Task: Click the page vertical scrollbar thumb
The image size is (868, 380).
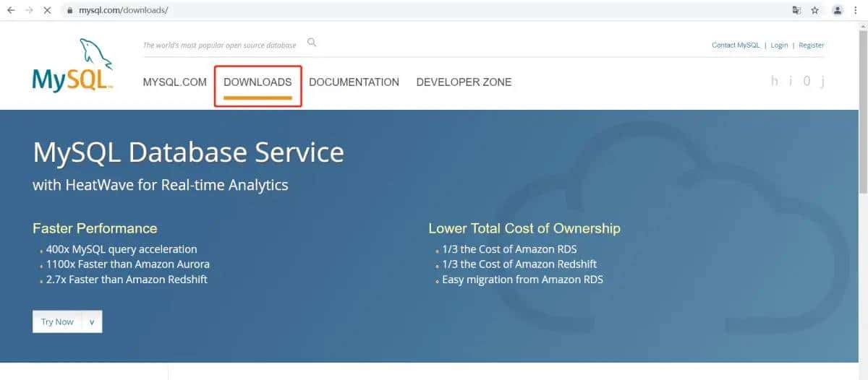Action: coord(863,112)
